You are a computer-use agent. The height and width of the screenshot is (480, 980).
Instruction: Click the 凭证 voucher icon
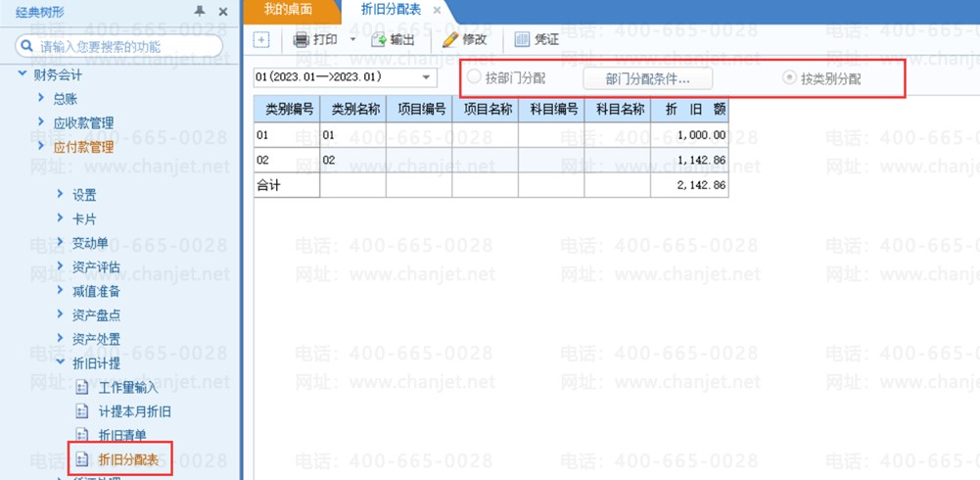point(522,40)
